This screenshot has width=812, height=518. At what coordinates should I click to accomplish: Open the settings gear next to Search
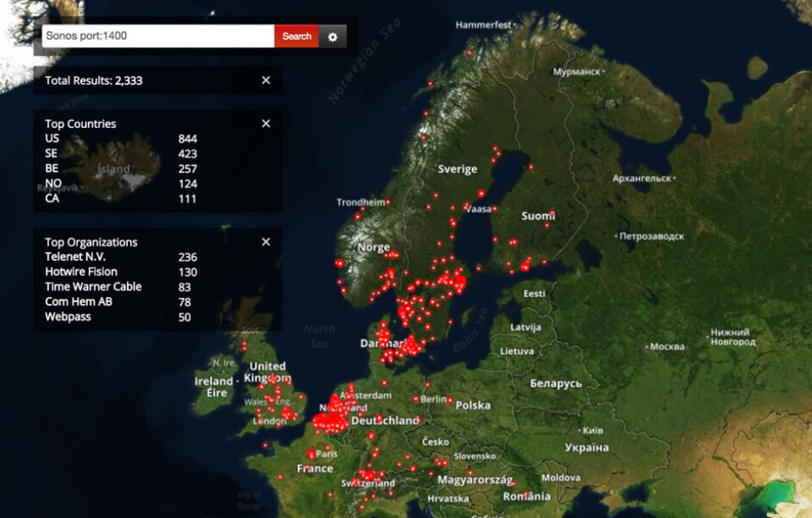(x=332, y=36)
